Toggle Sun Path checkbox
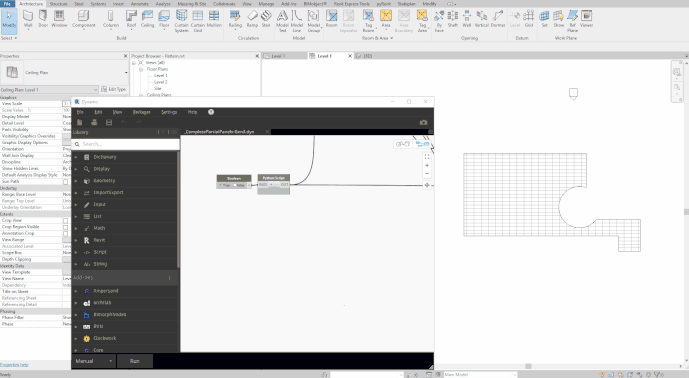Screen dimensions: 689x378 tap(65, 182)
